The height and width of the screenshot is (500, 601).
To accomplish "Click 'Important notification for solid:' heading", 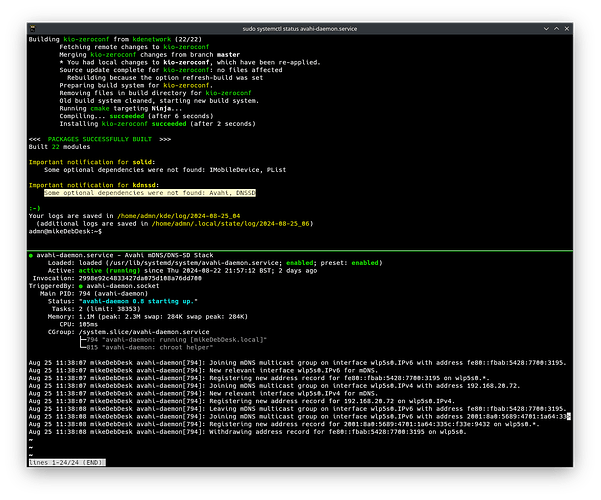I will click(x=92, y=162).
